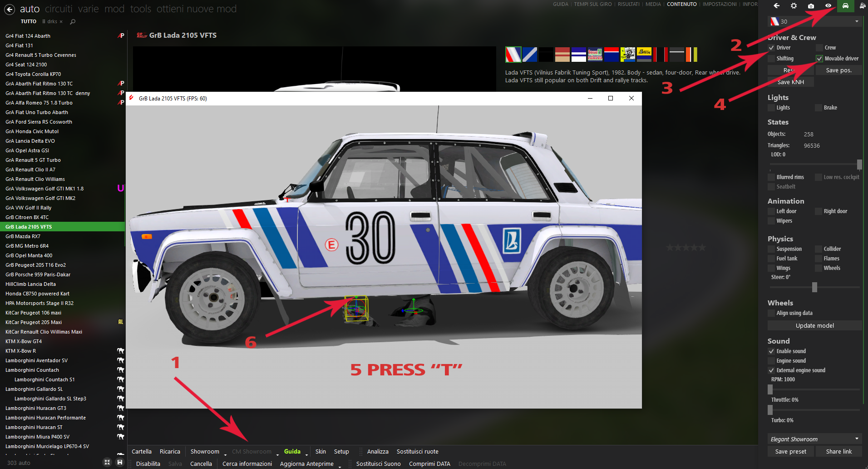Adjust the RPM slider handle
The width and height of the screenshot is (868, 469).
tap(770, 389)
